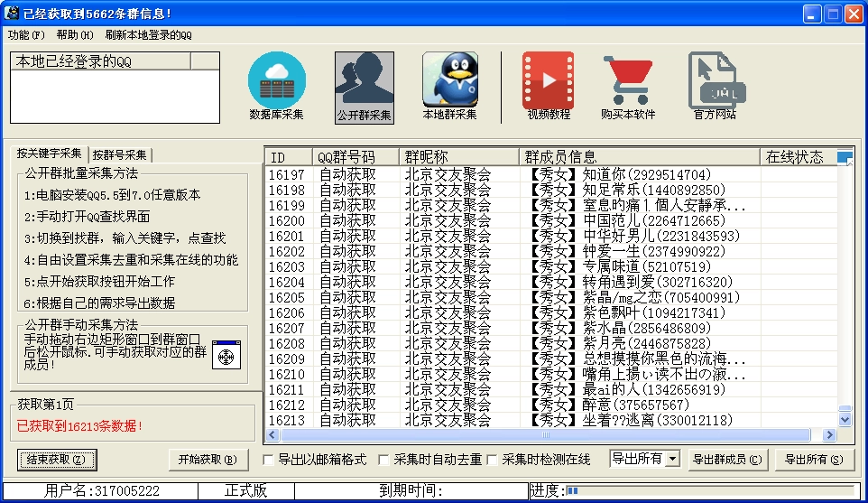The width and height of the screenshot is (868, 503).
Task: Select member 紫色飘叶(1094217341)
Action: pyautogui.click(x=653, y=313)
